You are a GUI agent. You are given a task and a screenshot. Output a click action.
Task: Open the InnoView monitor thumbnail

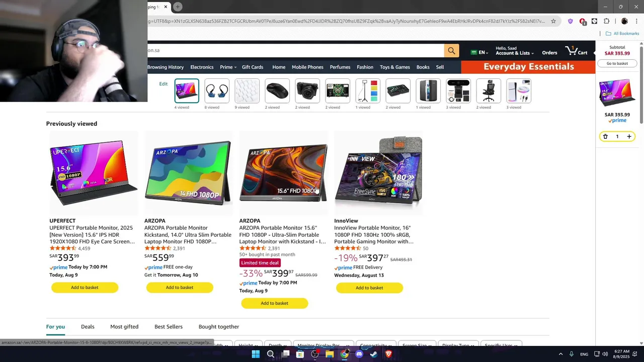coord(378,172)
